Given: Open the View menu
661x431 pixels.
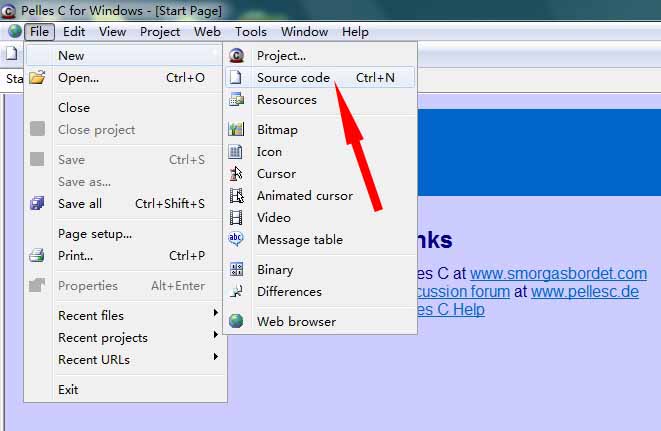Looking at the screenshot, I should pos(113,32).
